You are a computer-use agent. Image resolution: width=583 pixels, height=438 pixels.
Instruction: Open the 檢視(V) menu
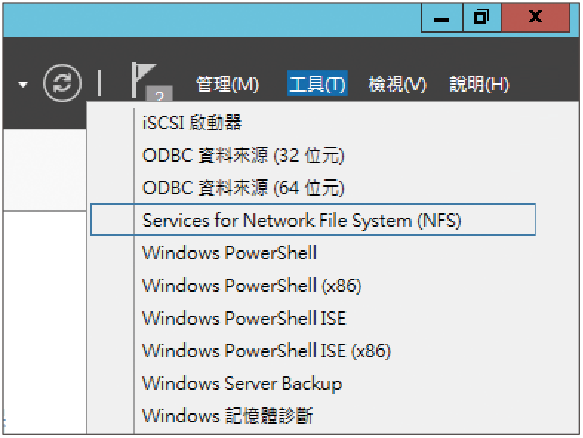pos(397,84)
